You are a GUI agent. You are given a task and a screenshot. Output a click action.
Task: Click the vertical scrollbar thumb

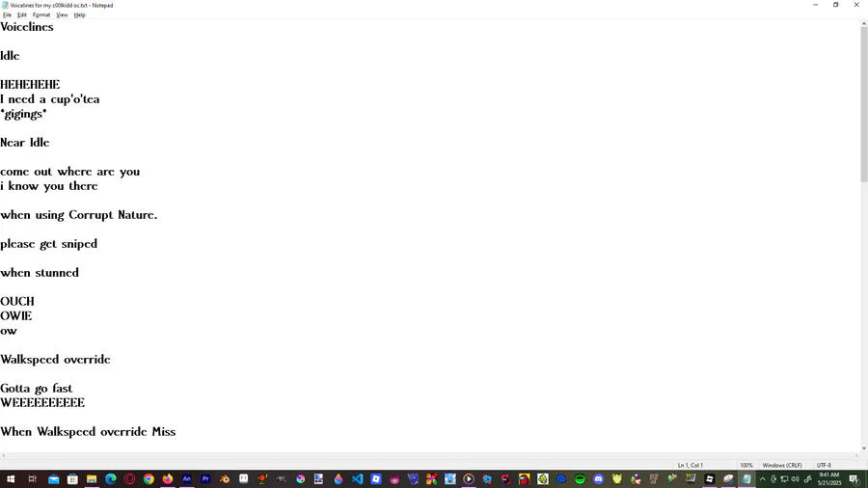click(x=863, y=104)
